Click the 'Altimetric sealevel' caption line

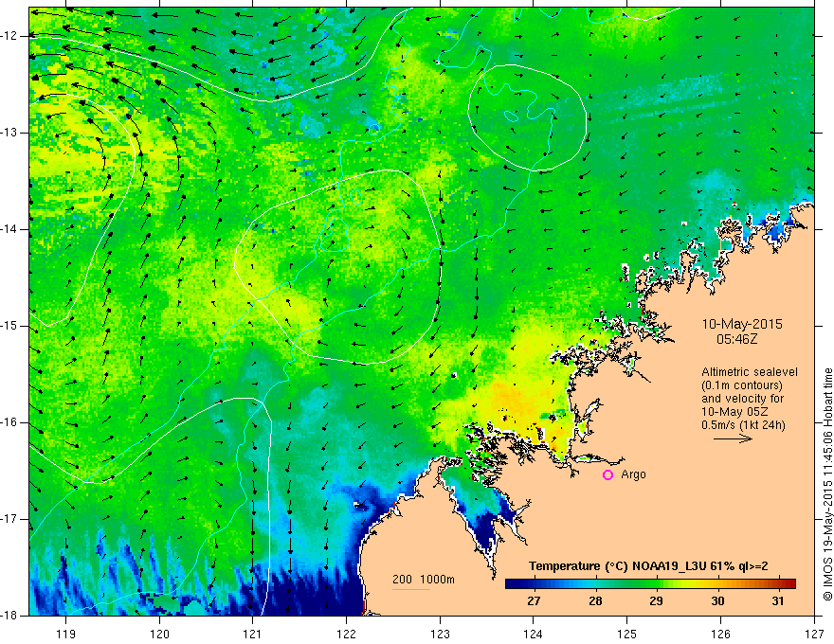[x=750, y=372]
